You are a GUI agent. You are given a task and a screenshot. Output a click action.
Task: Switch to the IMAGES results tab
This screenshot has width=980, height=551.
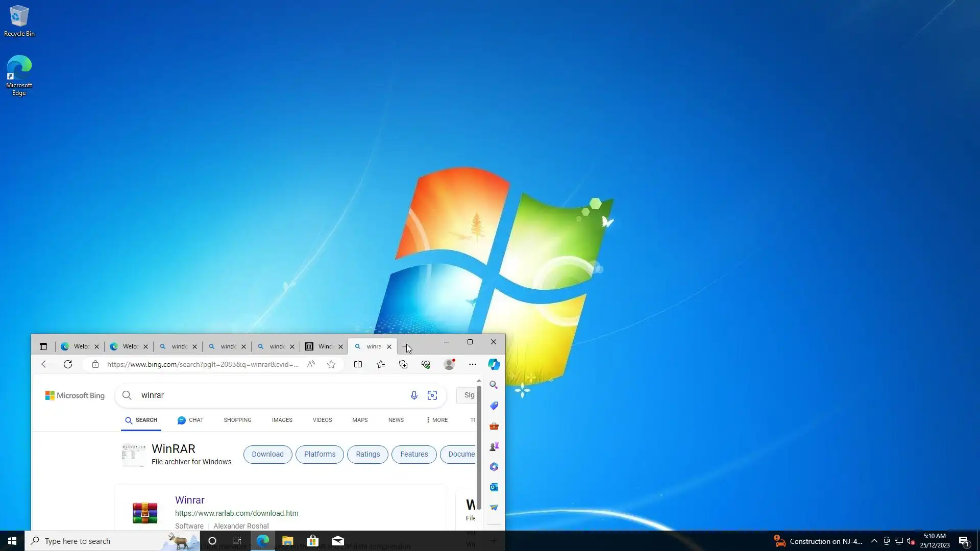point(282,420)
